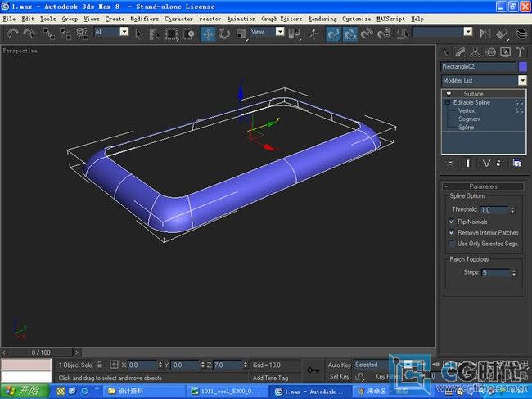Collapse the Parameters rollout

pos(483,186)
